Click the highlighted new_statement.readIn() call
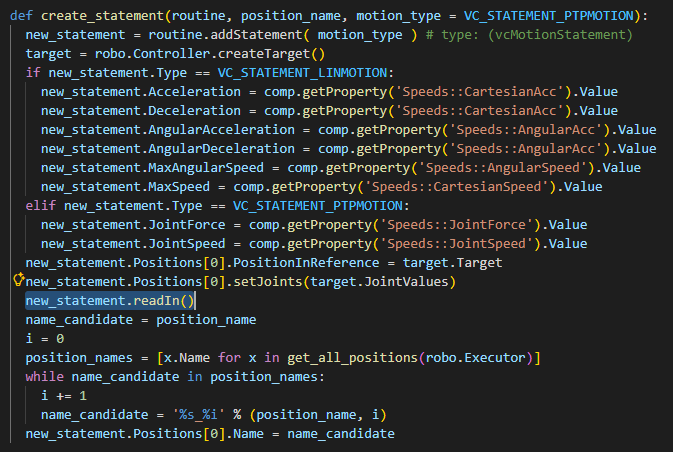Viewport: 673px width, 452px height. click(111, 300)
